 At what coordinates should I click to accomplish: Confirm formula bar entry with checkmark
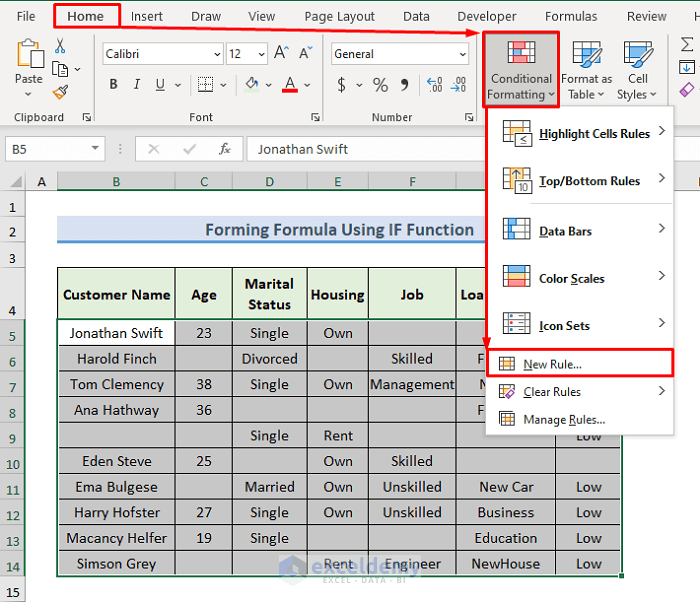point(189,149)
